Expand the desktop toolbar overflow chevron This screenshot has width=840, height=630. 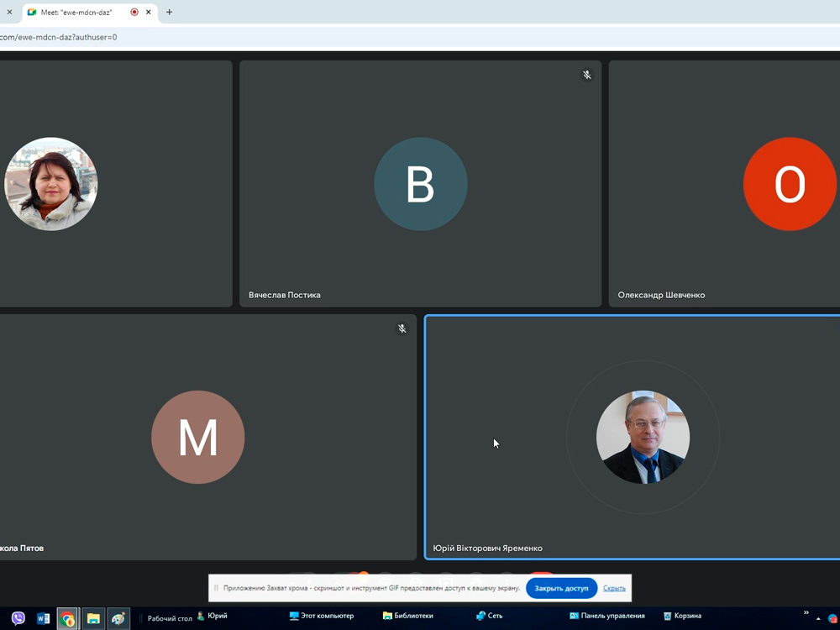(806, 613)
